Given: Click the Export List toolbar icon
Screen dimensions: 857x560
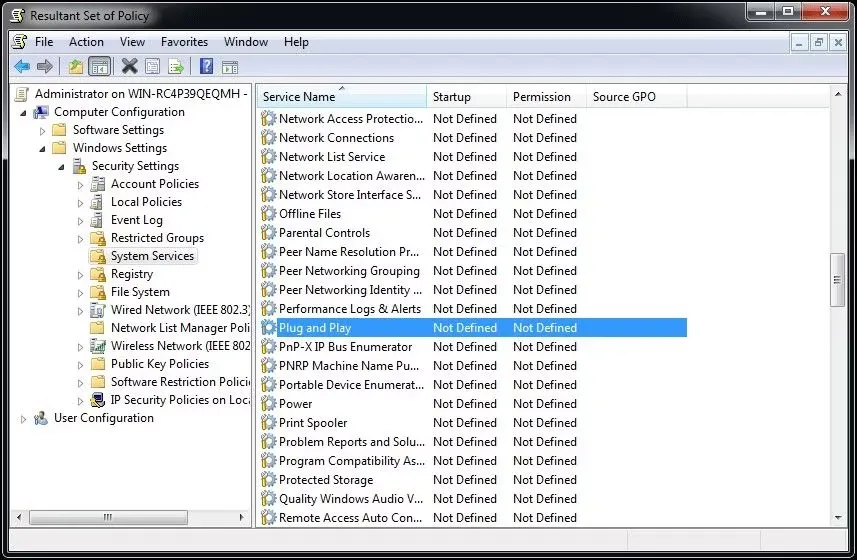Looking at the screenshot, I should 176,67.
